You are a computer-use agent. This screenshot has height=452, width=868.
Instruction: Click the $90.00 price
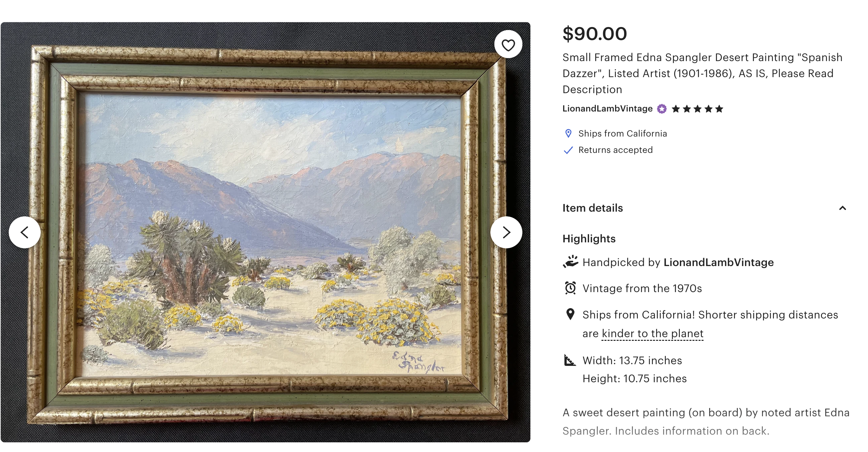[x=594, y=34]
